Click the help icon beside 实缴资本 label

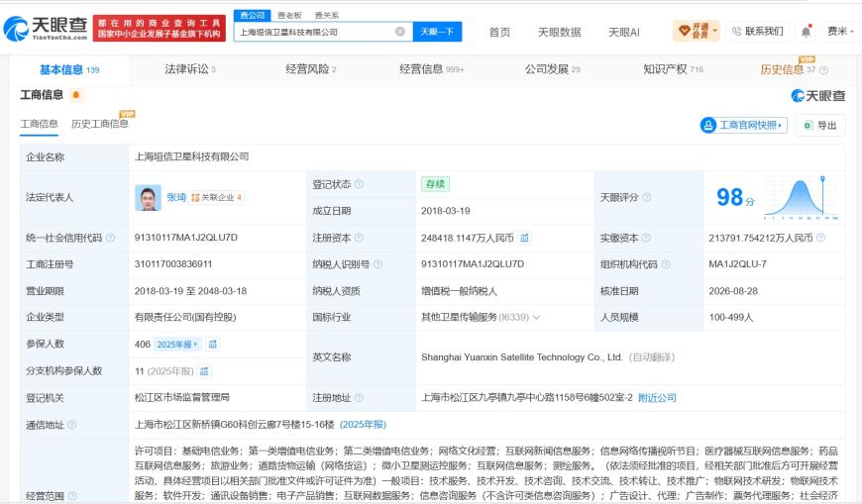(646, 238)
